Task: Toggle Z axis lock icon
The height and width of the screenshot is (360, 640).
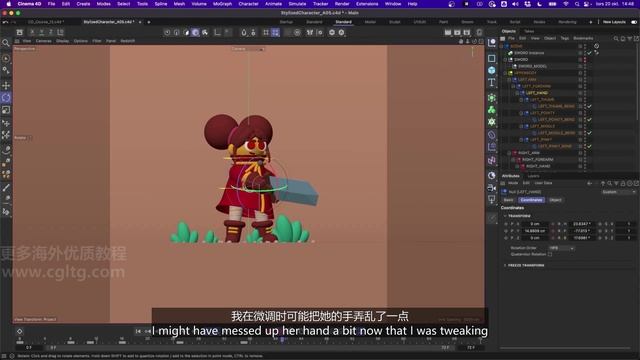Action: pyautogui.click(x=50, y=32)
